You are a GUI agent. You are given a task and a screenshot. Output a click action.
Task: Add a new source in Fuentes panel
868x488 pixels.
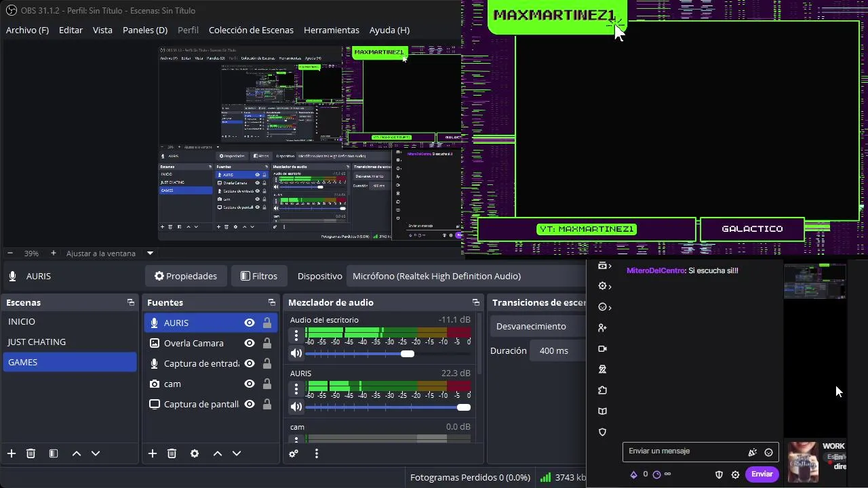pyautogui.click(x=153, y=453)
